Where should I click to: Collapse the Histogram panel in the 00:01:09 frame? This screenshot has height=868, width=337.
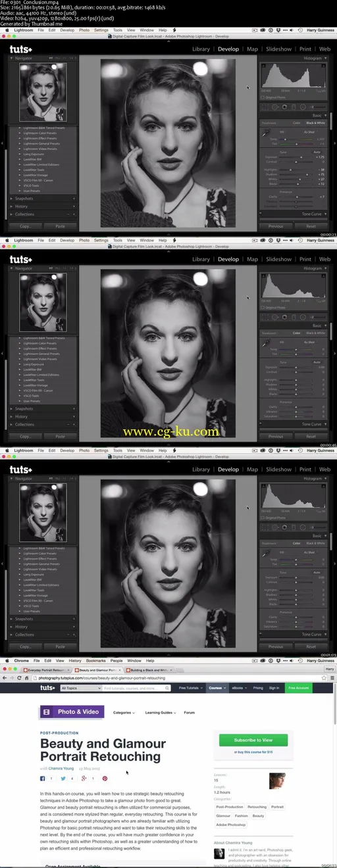[x=297, y=479]
